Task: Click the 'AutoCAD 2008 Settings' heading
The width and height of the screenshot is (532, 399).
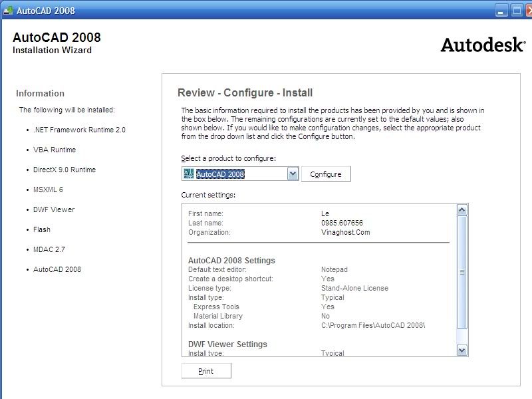Action: (231, 260)
